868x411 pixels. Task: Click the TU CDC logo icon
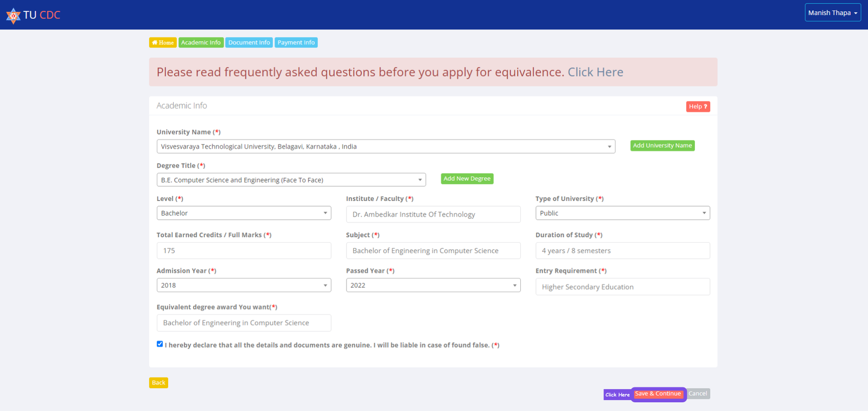click(13, 16)
